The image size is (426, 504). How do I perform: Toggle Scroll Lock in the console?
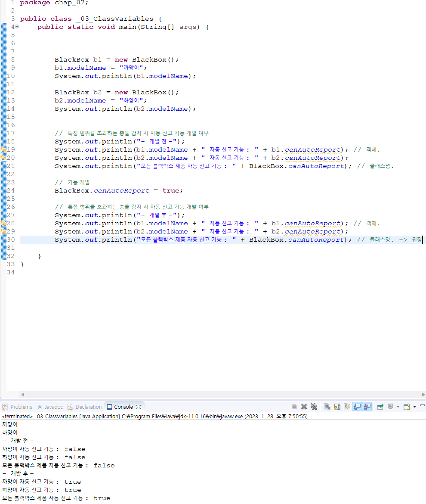[x=337, y=407]
